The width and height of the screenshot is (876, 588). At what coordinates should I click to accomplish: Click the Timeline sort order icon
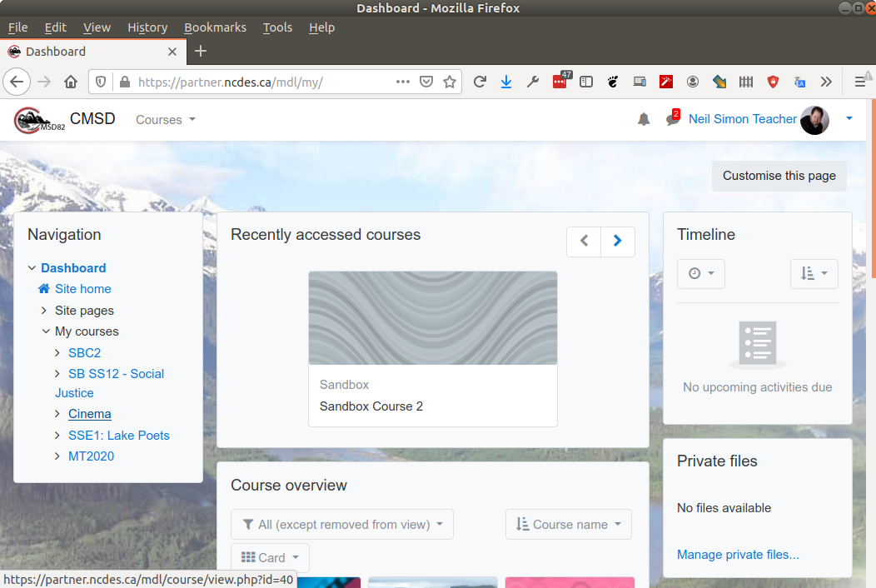click(x=814, y=273)
